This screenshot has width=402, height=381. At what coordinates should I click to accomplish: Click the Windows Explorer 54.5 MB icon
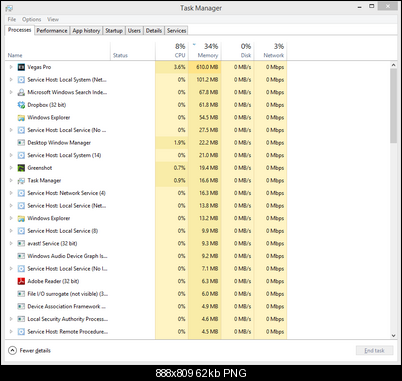coord(21,118)
